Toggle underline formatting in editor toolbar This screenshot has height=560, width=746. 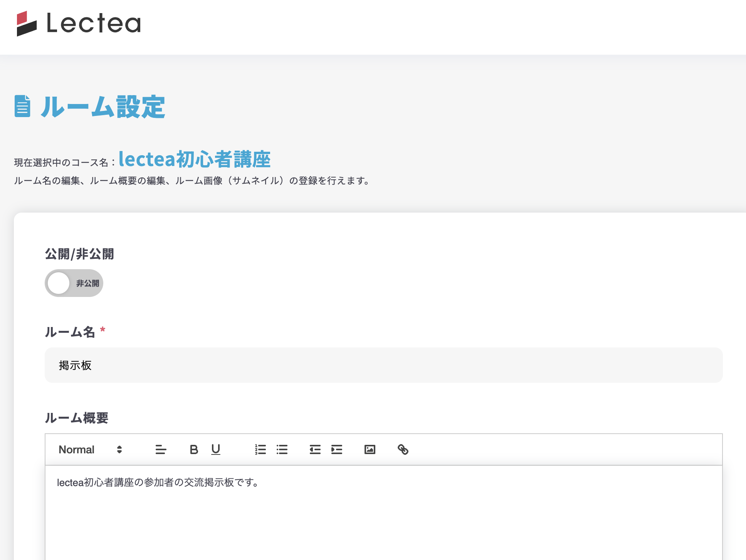coord(216,449)
